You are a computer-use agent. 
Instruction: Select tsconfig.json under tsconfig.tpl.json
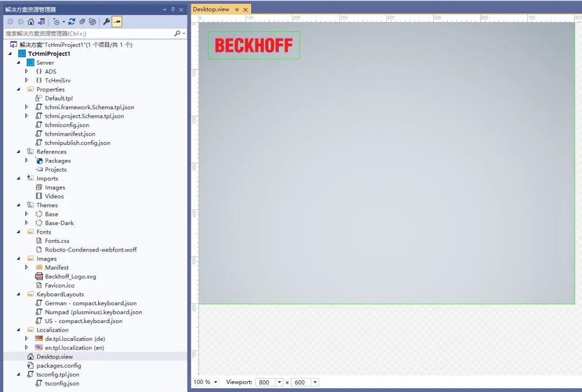[62, 383]
